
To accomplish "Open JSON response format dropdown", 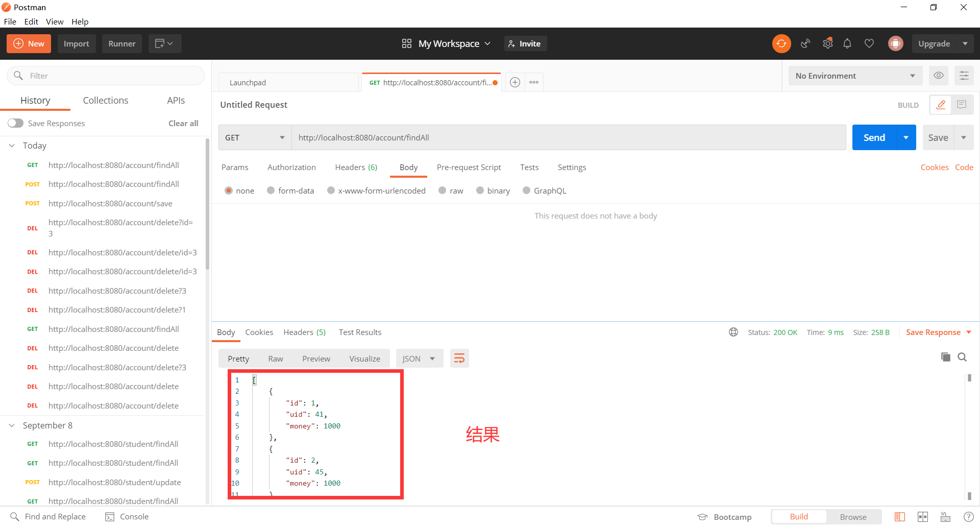I will (x=419, y=358).
